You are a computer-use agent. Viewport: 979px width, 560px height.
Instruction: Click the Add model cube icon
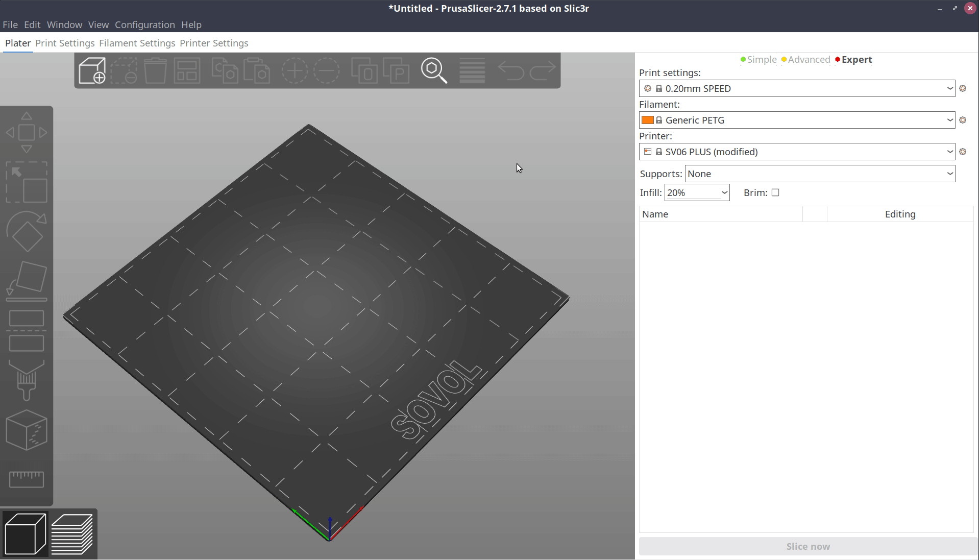92,70
